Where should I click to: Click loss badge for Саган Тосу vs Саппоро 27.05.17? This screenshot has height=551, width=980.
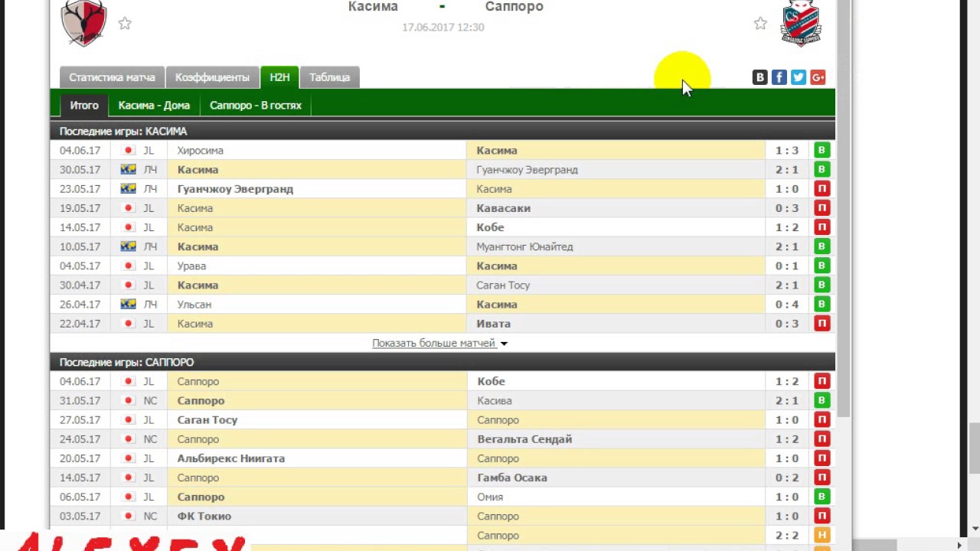pos(822,420)
